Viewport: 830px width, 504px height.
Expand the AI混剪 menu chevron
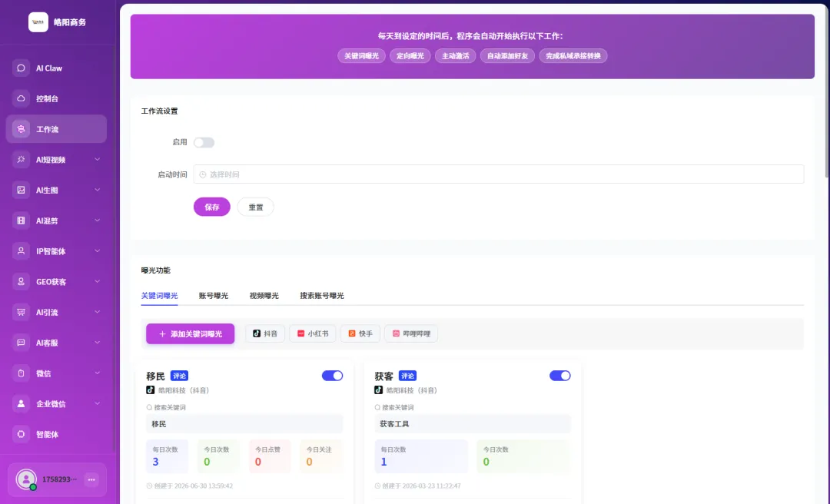98,220
